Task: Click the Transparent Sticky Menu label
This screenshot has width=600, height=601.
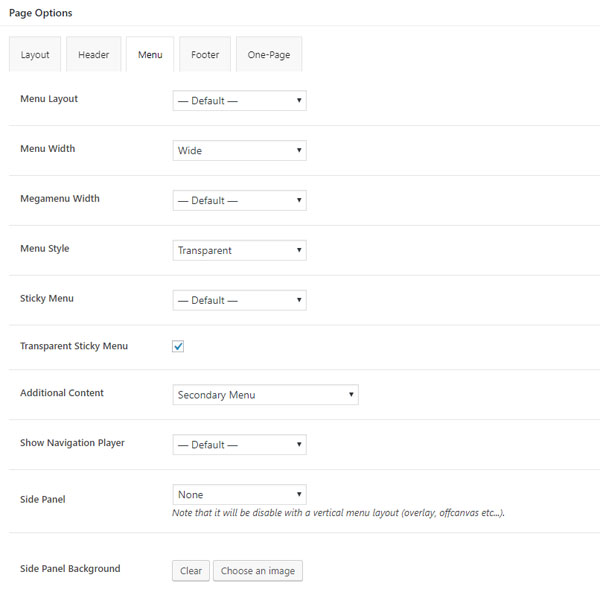Action: pyautogui.click(x=74, y=346)
